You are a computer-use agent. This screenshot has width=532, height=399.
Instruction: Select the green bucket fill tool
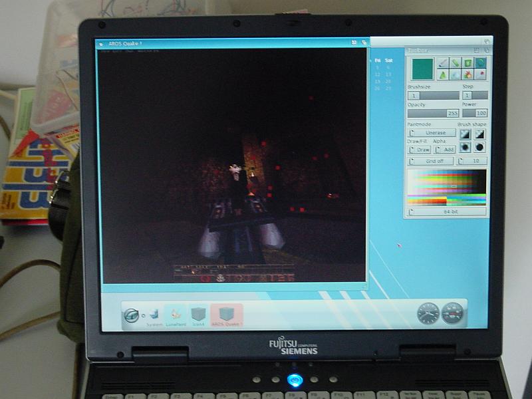[467, 63]
